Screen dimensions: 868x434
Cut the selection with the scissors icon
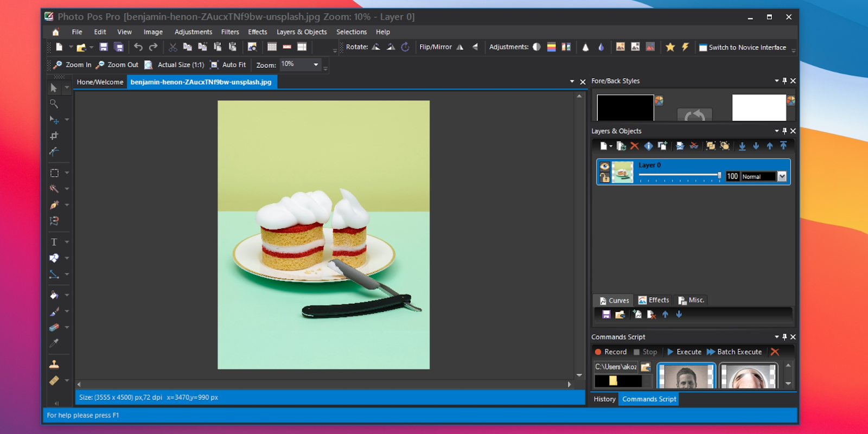coord(173,47)
